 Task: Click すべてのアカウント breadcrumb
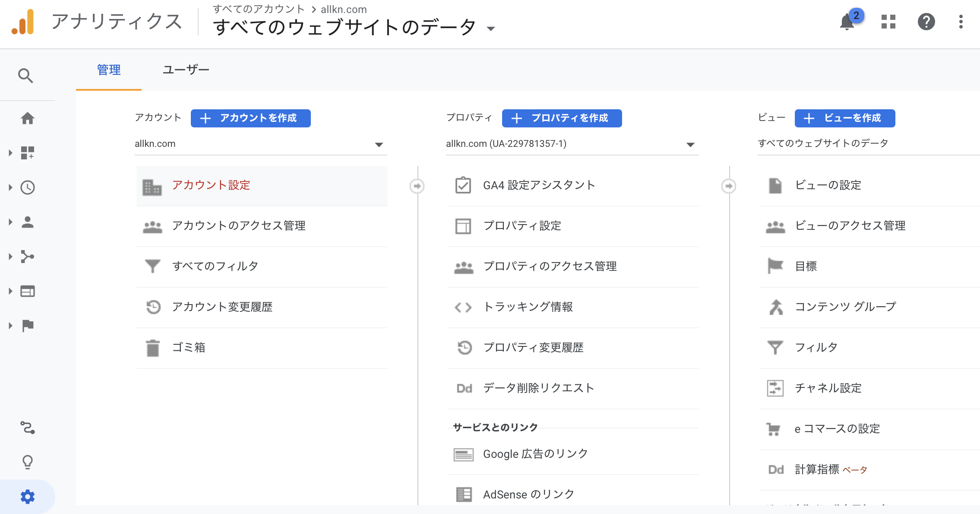pyautogui.click(x=259, y=9)
